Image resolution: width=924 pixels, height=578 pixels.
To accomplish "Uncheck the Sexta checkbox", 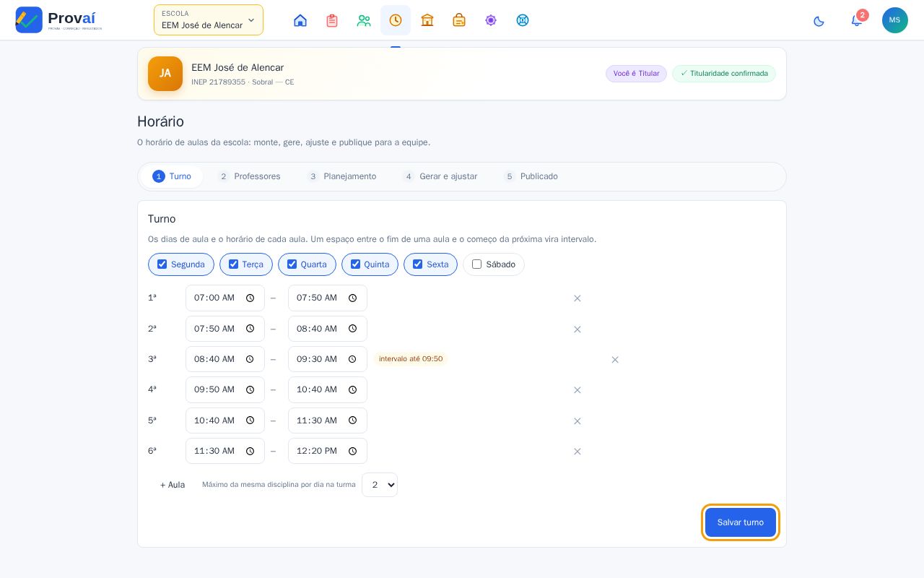I will pos(417,264).
